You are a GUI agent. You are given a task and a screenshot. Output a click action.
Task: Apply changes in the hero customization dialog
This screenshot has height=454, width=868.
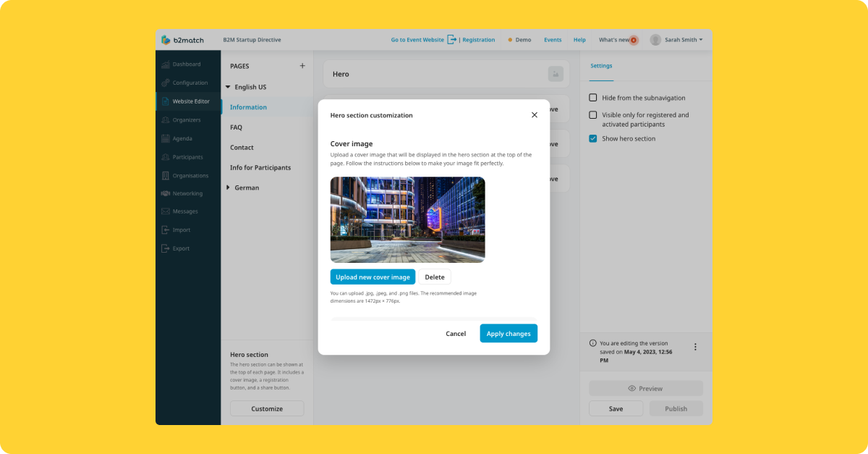point(509,333)
